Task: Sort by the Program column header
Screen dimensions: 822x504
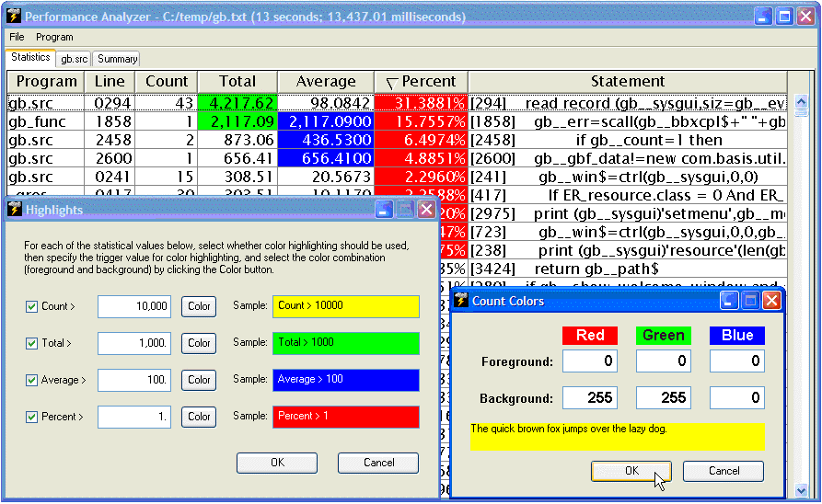Action: point(46,82)
